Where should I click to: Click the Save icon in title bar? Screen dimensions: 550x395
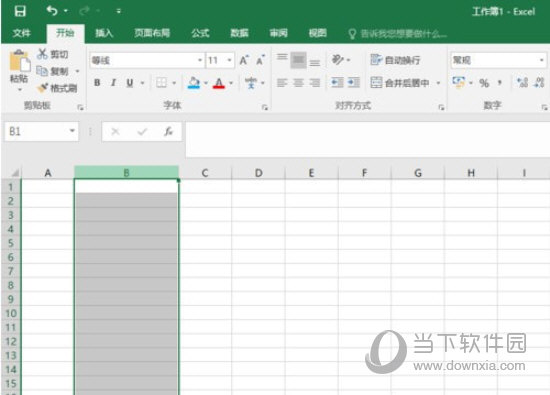click(20, 11)
